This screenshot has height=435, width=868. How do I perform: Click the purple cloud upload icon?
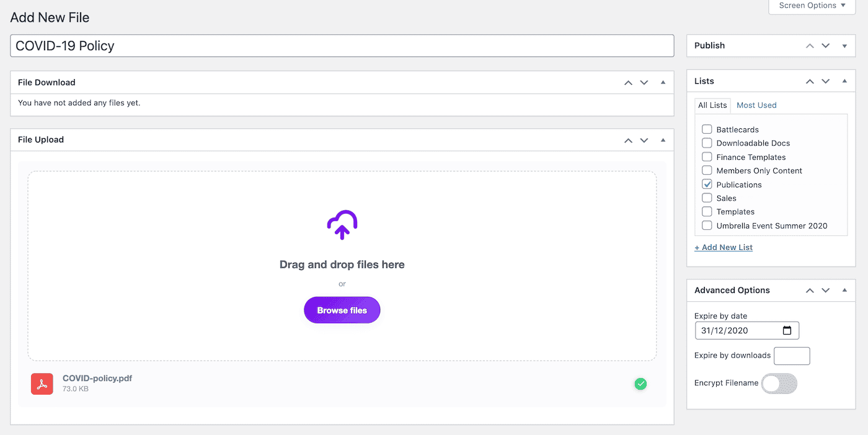point(342,225)
